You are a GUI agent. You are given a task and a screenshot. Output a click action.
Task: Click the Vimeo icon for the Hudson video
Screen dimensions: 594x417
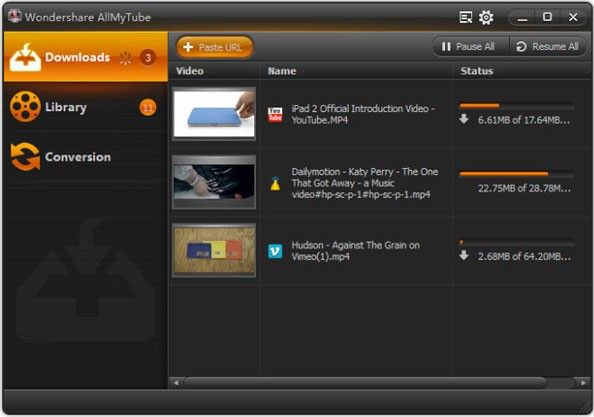point(275,251)
